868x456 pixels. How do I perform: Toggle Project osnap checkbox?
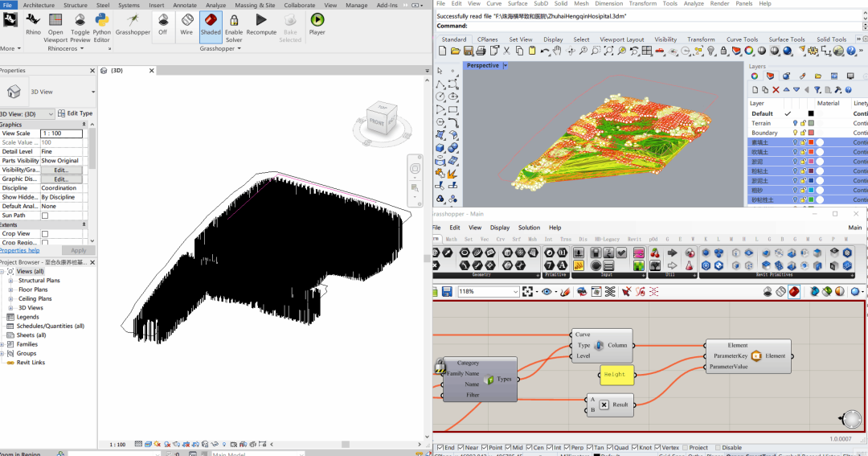pyautogui.click(x=686, y=448)
